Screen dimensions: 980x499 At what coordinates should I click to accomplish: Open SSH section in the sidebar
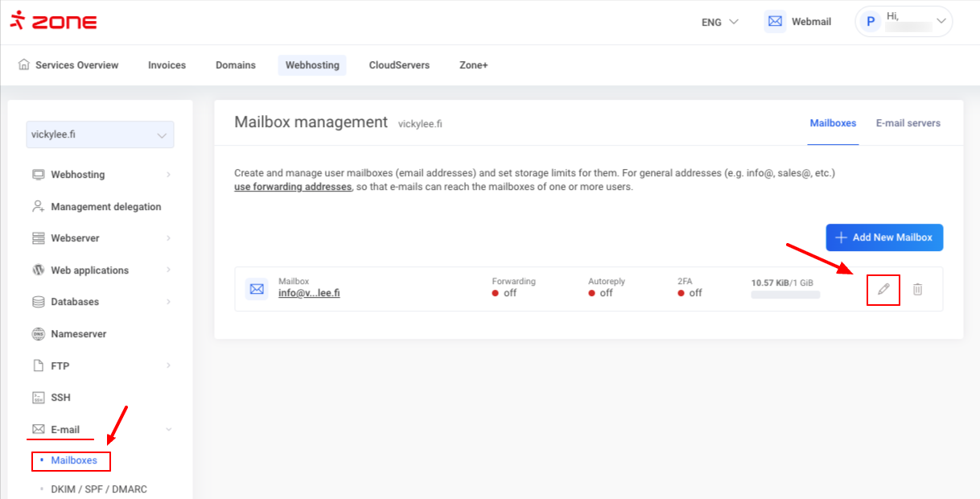(x=61, y=398)
